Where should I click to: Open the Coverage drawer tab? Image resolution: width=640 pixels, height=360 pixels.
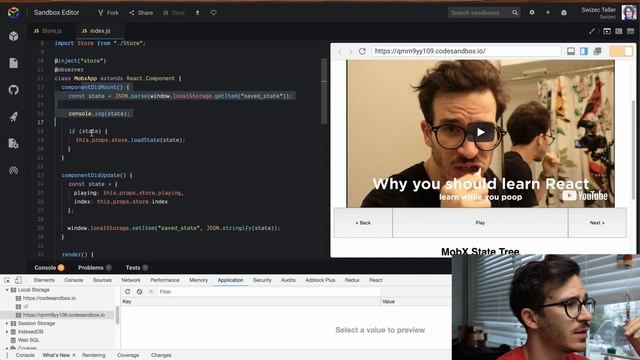click(128, 355)
